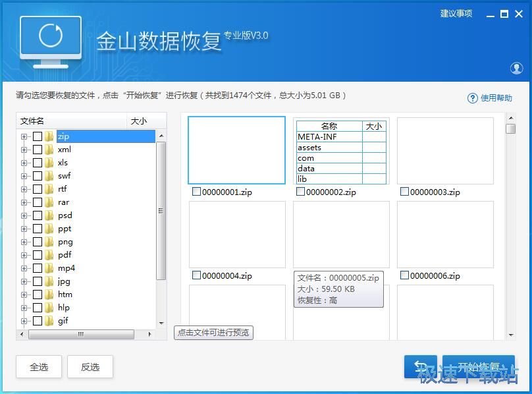Expand the ppt tree node
Viewport: 532px width, 394px height.
(x=24, y=229)
